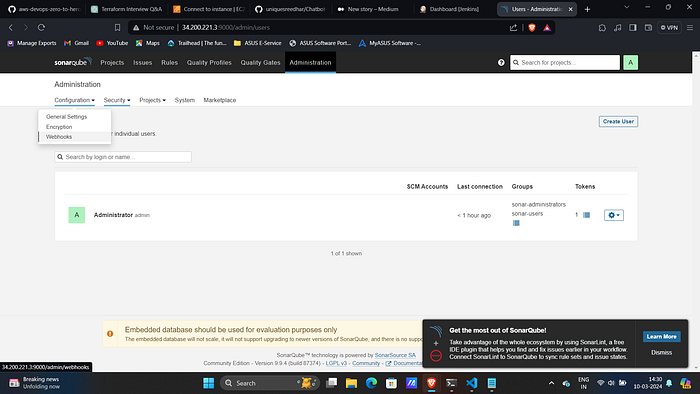This screenshot has width=700, height=394.
Task: Click the Breaking news widget
Action: coord(34,383)
